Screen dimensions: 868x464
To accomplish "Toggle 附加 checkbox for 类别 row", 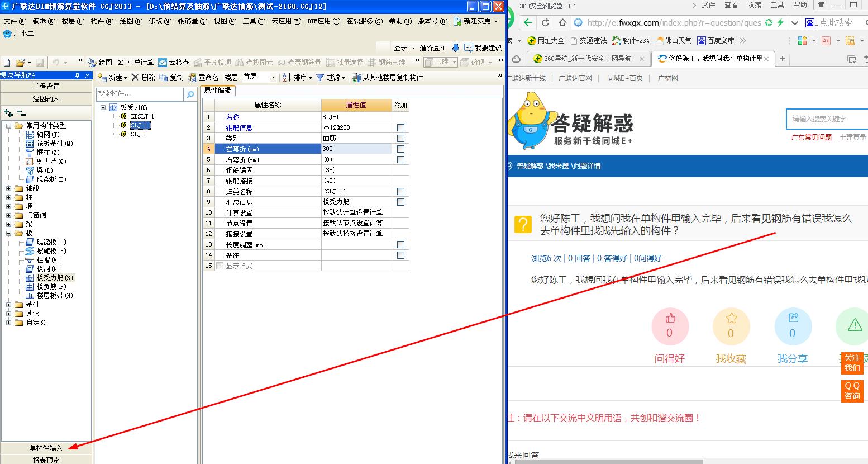I will pos(400,139).
